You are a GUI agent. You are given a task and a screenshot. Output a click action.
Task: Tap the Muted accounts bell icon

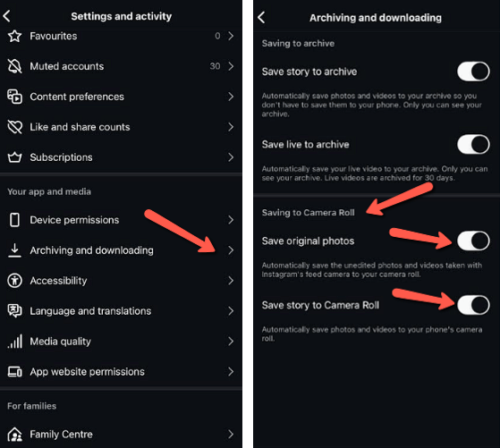coord(14,66)
